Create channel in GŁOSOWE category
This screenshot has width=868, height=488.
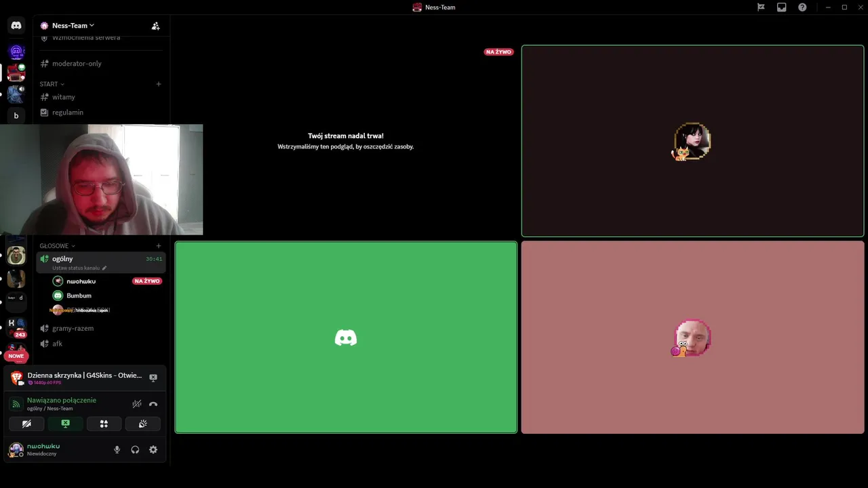(x=159, y=246)
